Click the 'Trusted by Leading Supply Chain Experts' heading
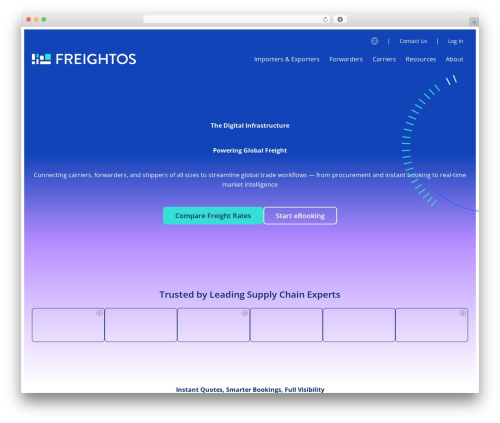The width and height of the screenshot is (500, 423). pyautogui.click(x=250, y=295)
